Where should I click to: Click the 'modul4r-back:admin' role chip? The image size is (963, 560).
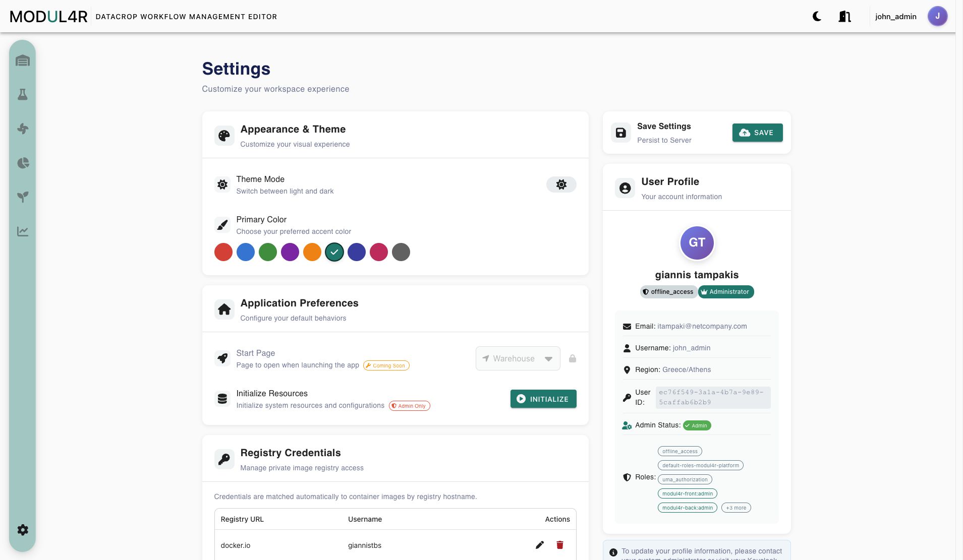click(688, 508)
